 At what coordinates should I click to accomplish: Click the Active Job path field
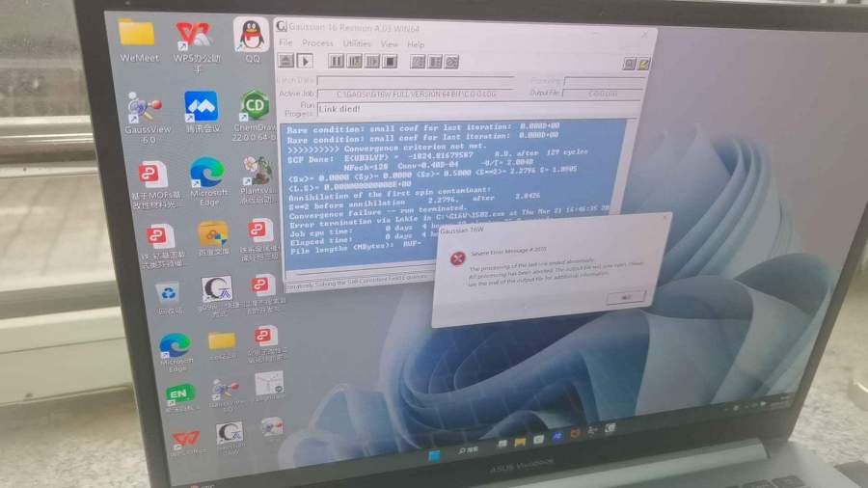coord(417,95)
